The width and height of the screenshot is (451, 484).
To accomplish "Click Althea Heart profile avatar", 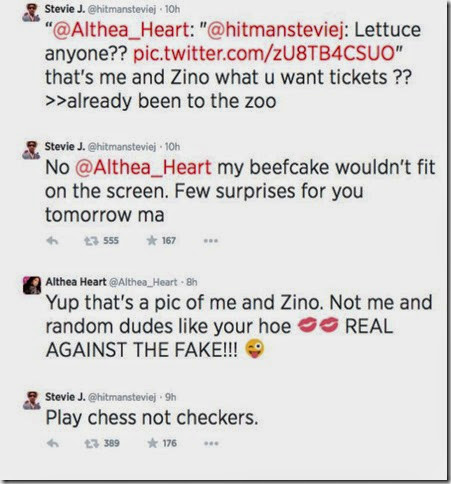I will (32, 285).
